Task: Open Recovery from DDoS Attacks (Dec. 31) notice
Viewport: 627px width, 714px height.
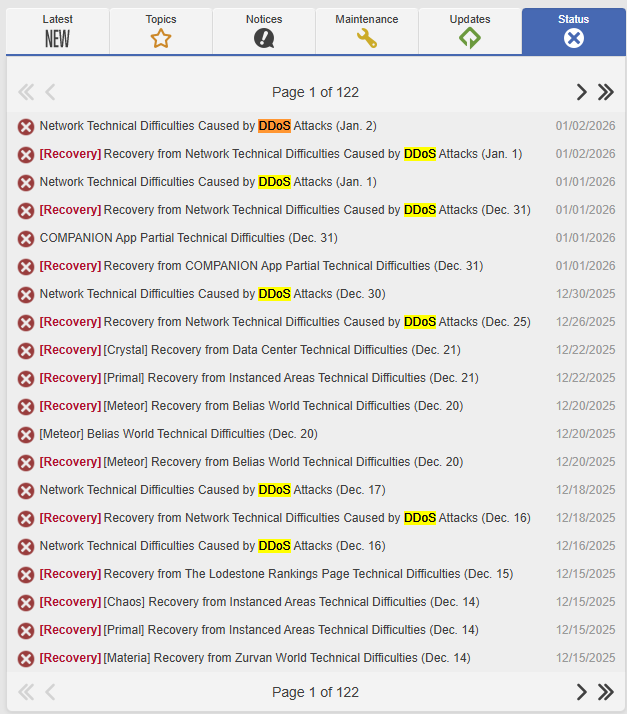Action: 285,210
